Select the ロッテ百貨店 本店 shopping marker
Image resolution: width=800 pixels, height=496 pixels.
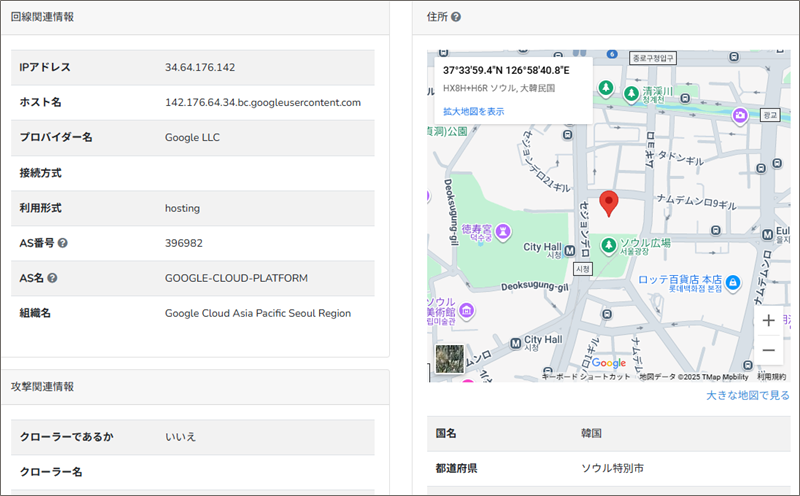(733, 283)
